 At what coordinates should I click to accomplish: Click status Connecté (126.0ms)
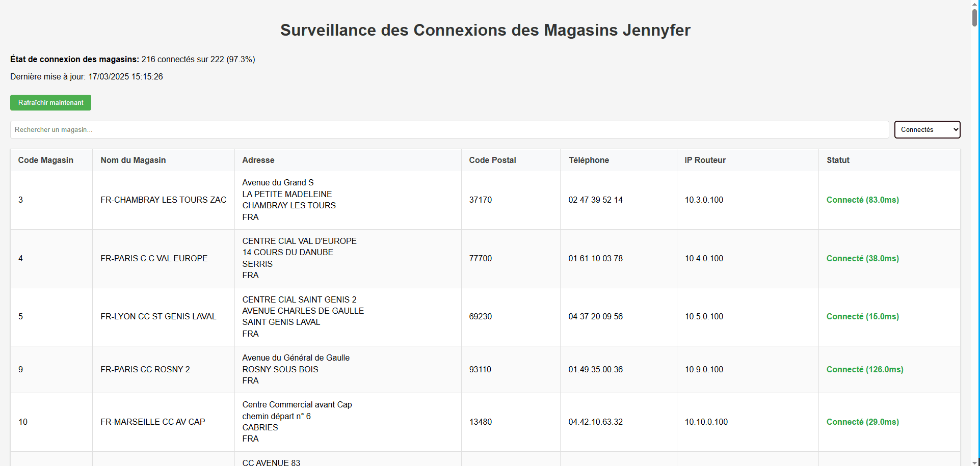point(865,369)
